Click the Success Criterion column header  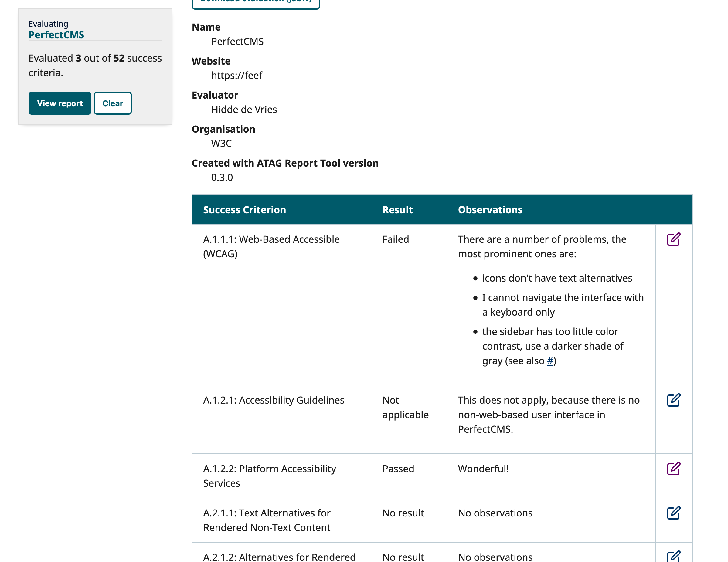click(x=244, y=210)
